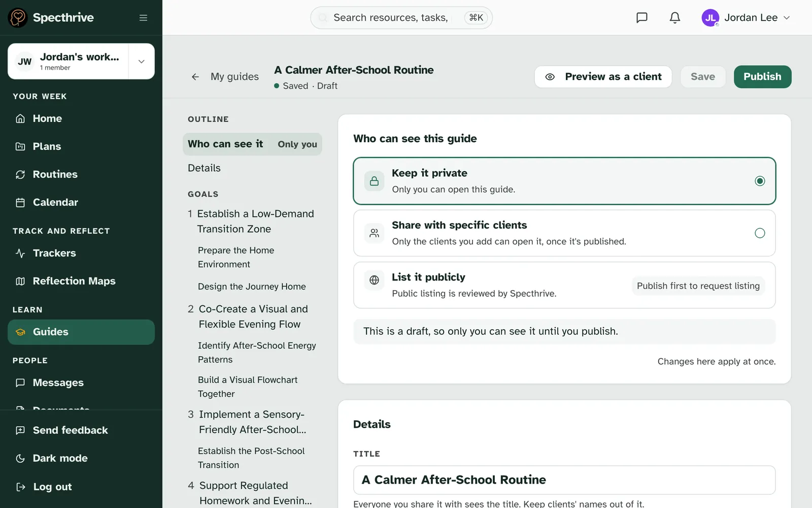Publish the guide
Image resolution: width=812 pixels, height=508 pixels.
pyautogui.click(x=762, y=77)
